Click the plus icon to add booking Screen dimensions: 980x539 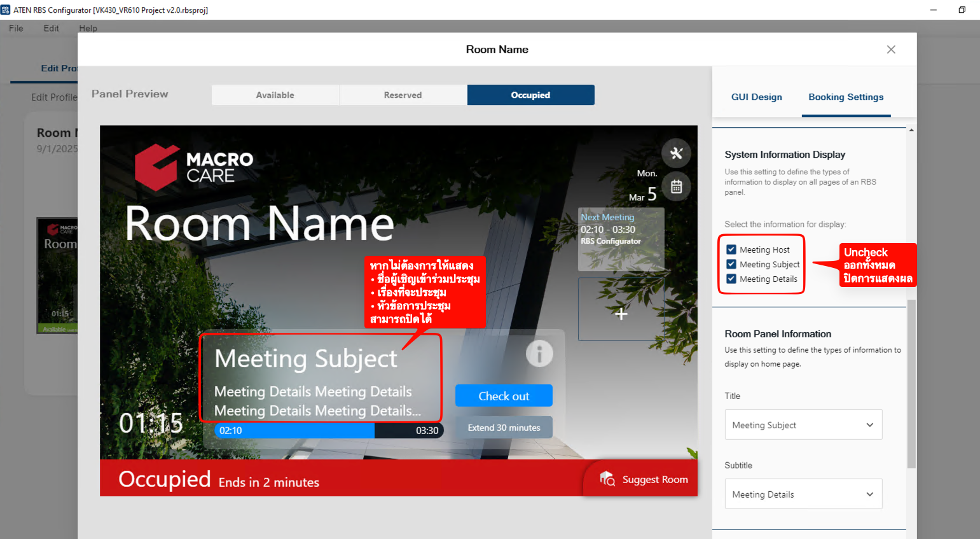click(x=621, y=314)
